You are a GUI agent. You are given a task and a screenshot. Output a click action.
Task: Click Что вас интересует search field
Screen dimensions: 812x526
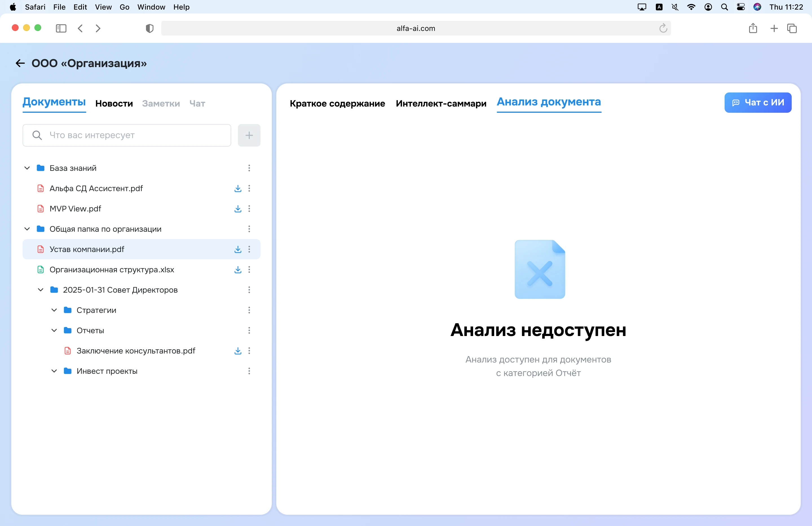pyautogui.click(x=127, y=135)
